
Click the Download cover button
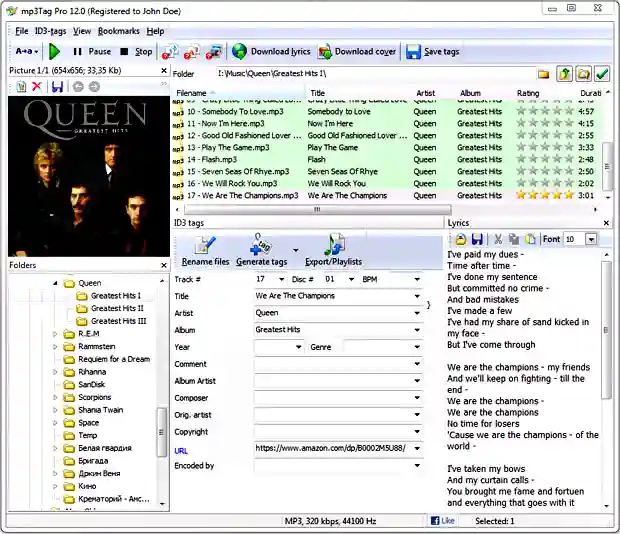[x=357, y=51]
